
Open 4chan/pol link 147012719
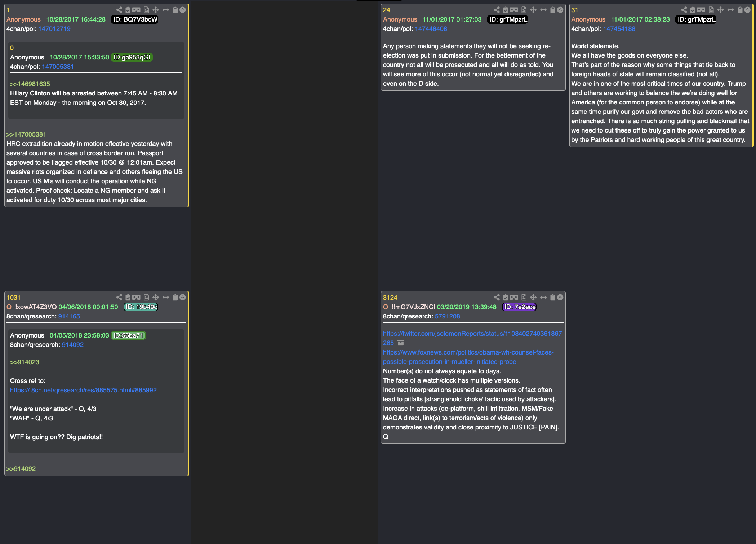click(x=54, y=29)
